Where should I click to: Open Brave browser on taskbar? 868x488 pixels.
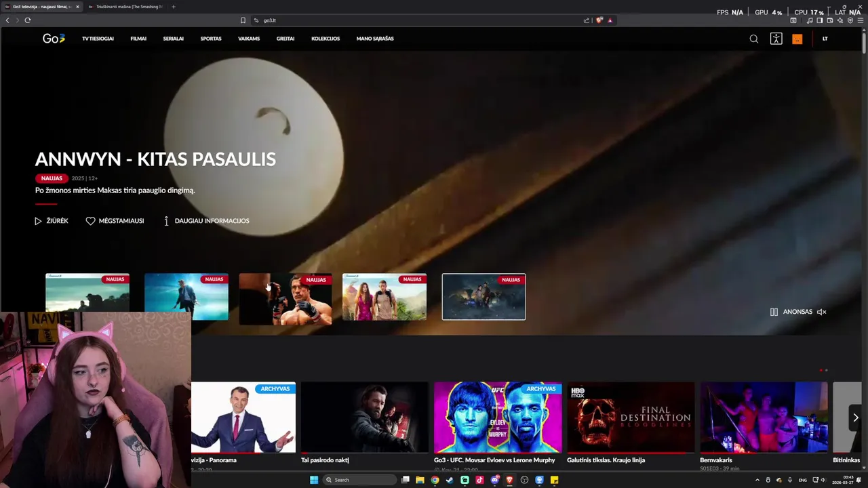(x=509, y=480)
